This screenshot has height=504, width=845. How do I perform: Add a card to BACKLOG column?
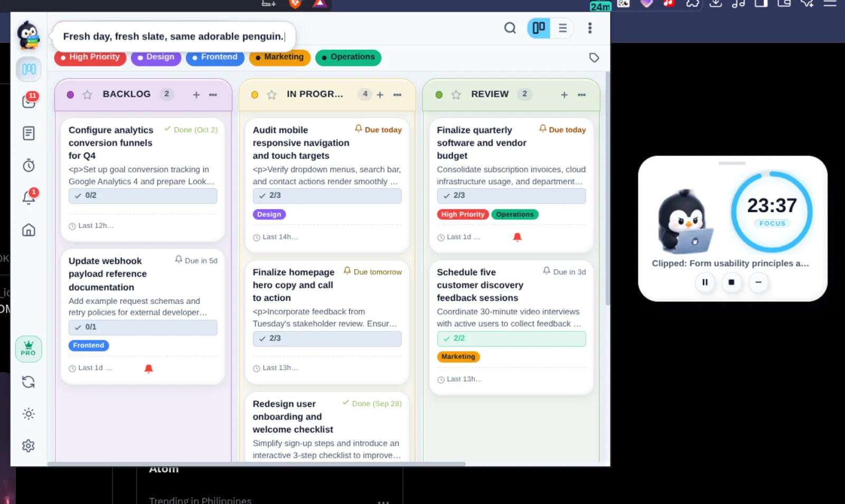[x=196, y=94]
